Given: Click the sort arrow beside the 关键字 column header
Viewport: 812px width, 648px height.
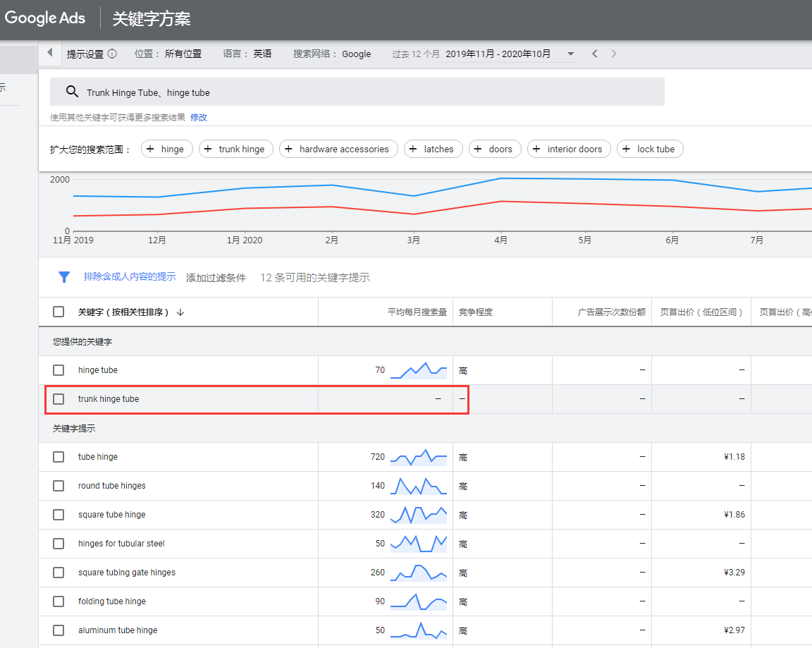Looking at the screenshot, I should (180, 312).
